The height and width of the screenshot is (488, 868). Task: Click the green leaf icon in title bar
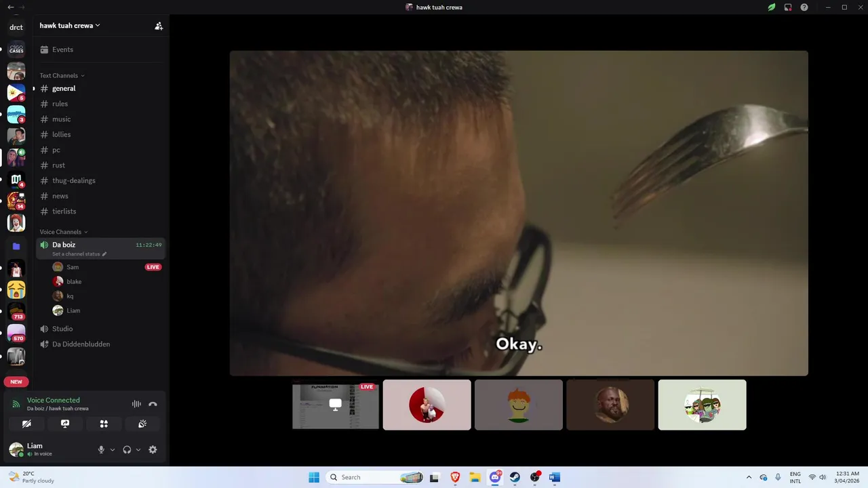(772, 7)
